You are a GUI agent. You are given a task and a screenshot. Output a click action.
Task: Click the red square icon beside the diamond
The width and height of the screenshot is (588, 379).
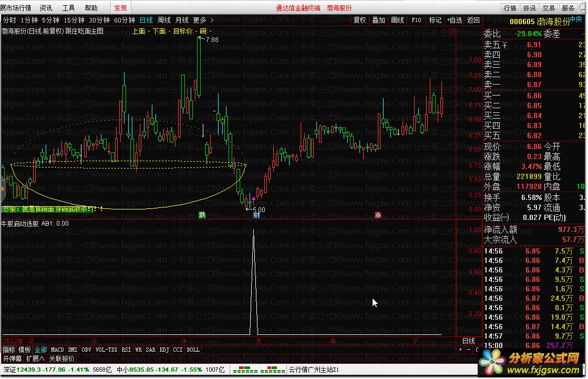click(x=452, y=31)
